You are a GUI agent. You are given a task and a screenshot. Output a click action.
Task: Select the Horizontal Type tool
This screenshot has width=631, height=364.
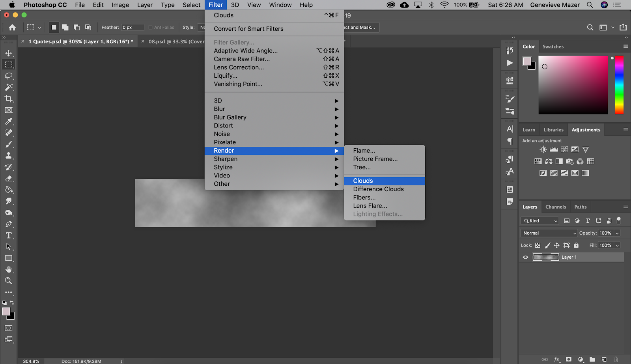(9, 235)
